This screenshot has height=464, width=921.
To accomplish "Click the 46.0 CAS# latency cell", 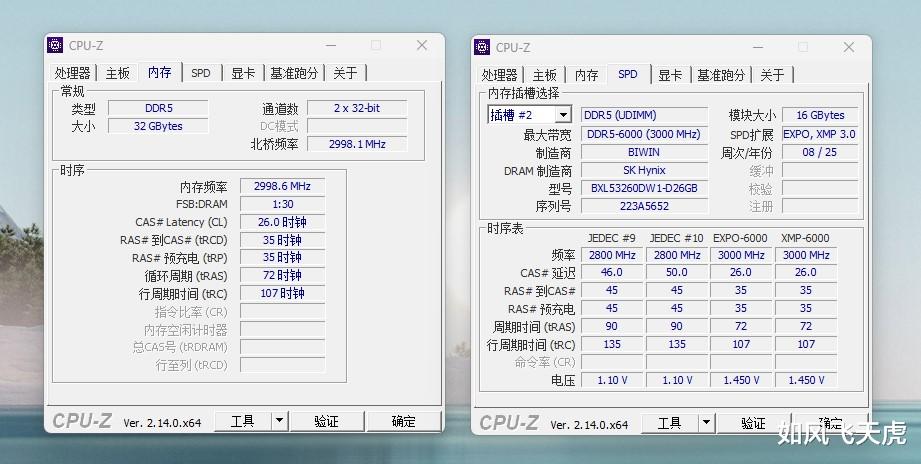I will 612,273.
